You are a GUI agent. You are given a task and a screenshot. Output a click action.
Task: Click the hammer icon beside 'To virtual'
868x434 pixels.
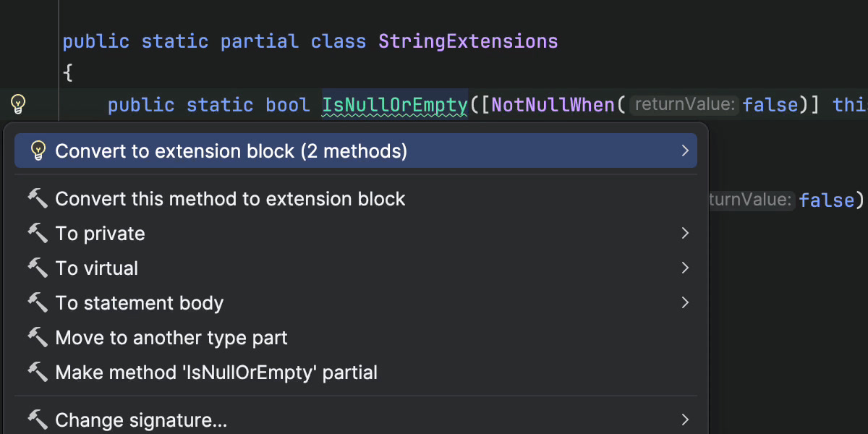tap(38, 268)
